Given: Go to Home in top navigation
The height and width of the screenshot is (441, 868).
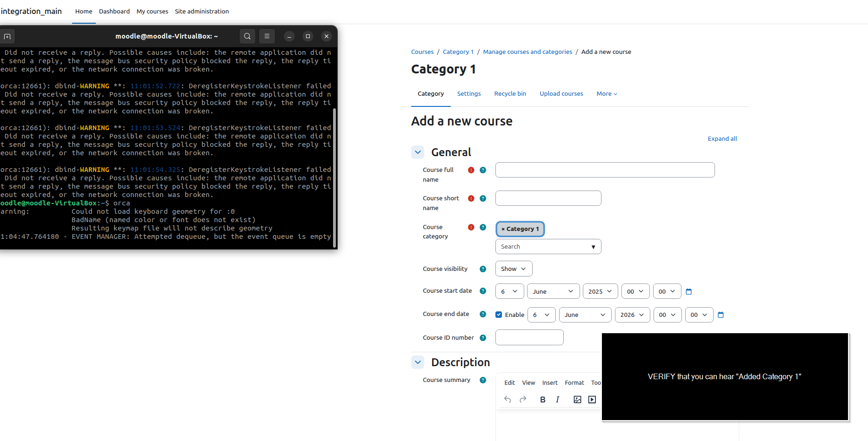Looking at the screenshot, I should click(84, 11).
